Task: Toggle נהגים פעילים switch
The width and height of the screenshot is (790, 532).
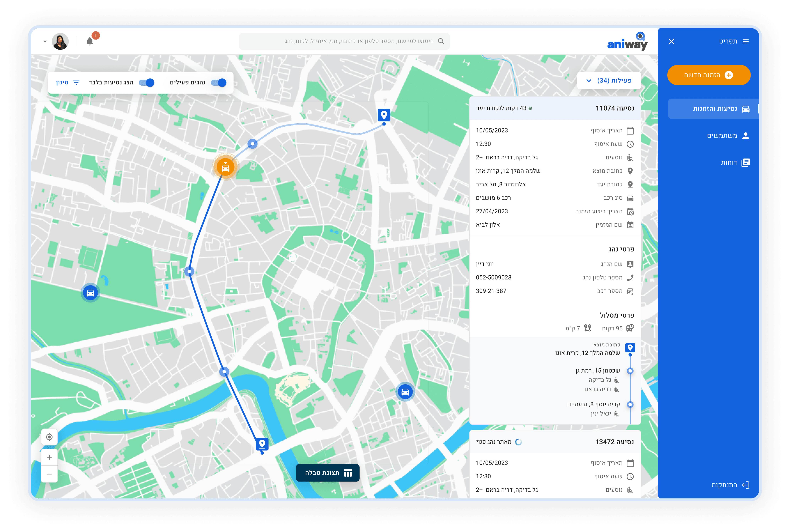Action: (218, 82)
